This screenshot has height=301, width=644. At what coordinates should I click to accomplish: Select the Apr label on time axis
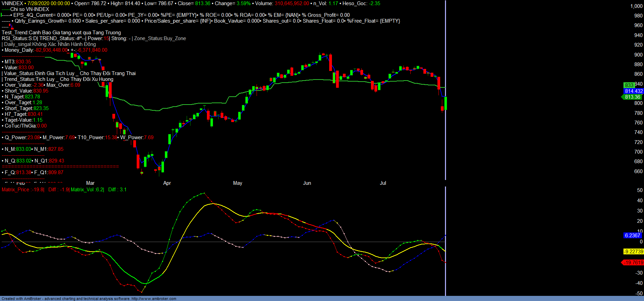tap(167, 183)
